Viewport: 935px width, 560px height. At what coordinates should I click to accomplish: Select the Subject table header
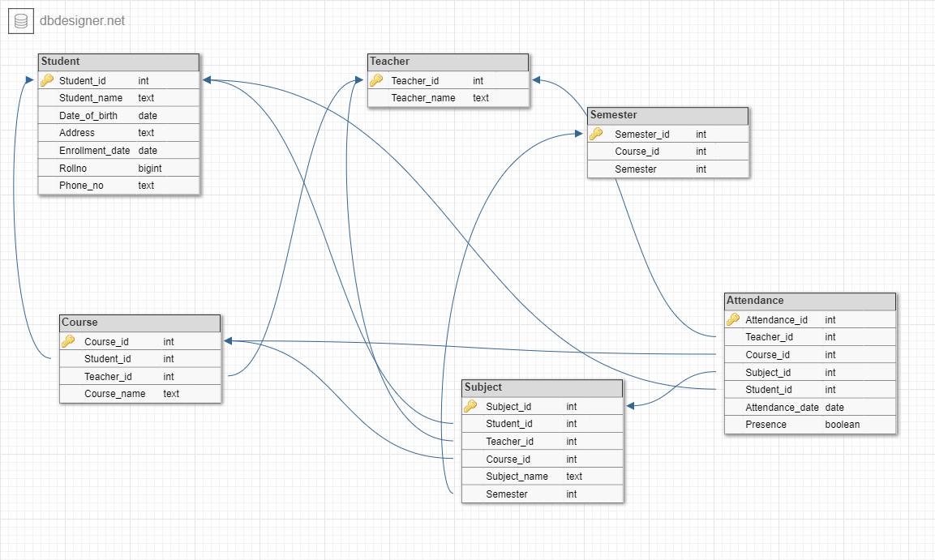click(x=542, y=387)
